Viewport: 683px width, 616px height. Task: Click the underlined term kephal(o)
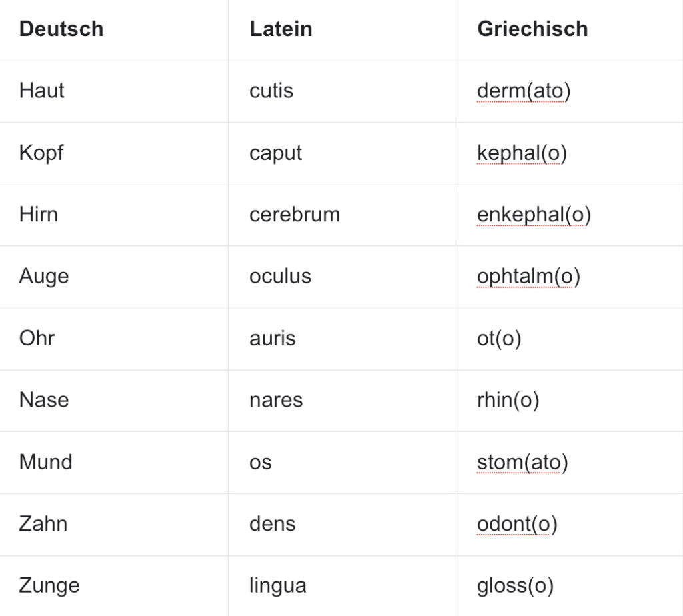coord(522,153)
